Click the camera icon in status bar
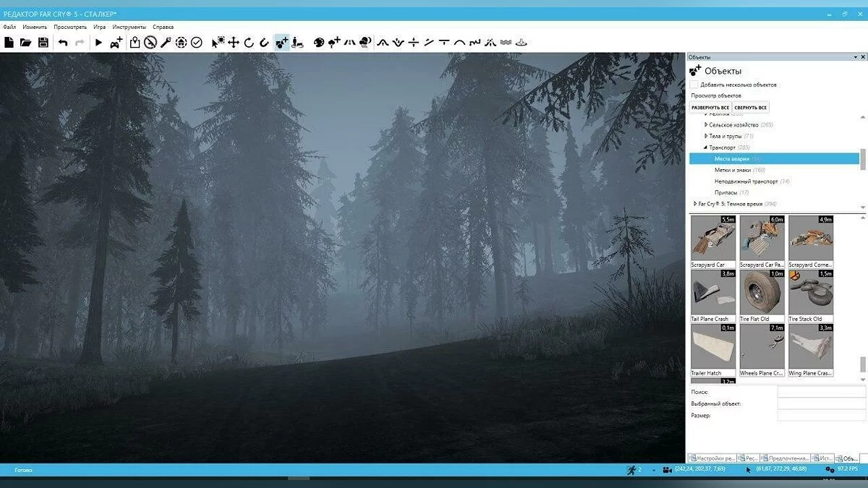This screenshot has width=868, height=488. tap(668, 470)
